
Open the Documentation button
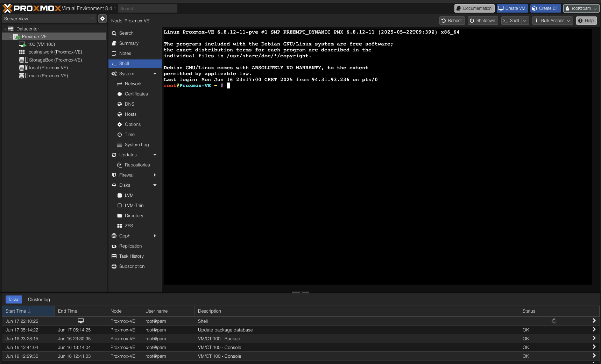[x=474, y=8]
